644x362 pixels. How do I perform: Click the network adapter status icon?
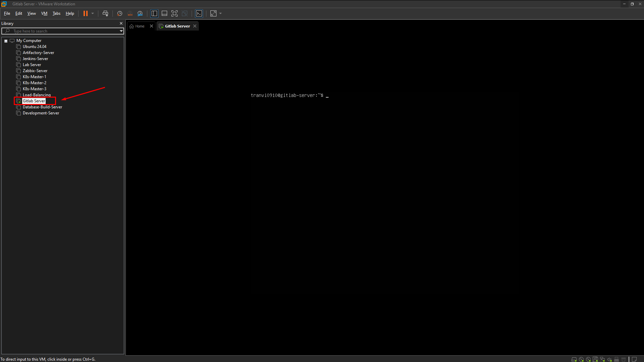coord(602,359)
